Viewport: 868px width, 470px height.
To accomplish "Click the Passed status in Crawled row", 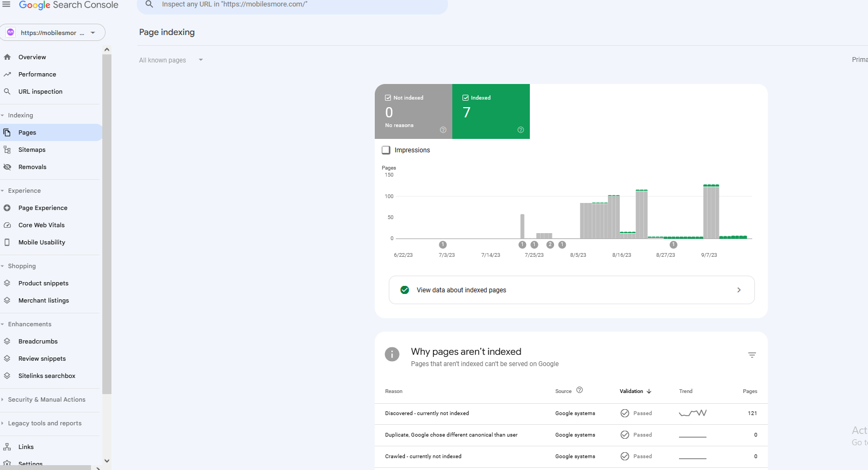I will pyautogui.click(x=636, y=457).
